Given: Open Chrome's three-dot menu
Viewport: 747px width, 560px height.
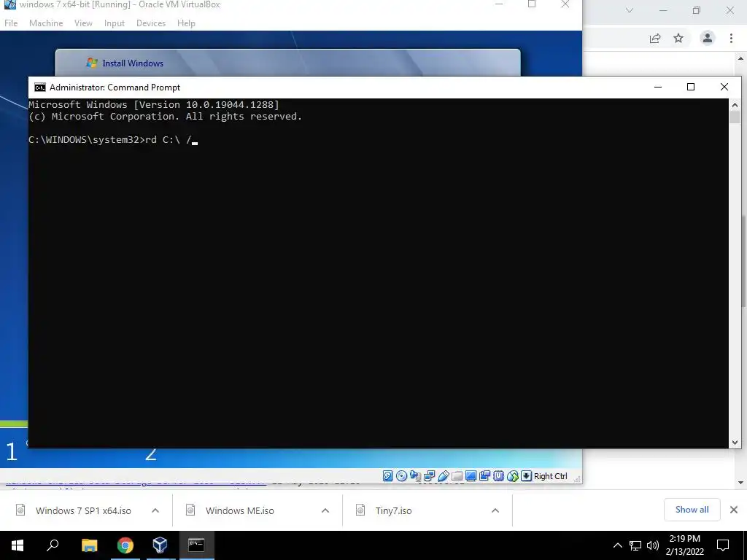Looking at the screenshot, I should [731, 38].
